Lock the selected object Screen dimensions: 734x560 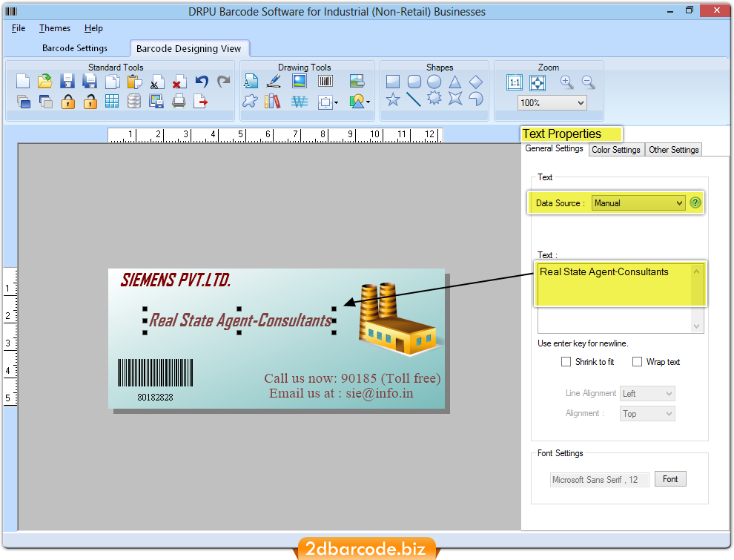coord(68,101)
